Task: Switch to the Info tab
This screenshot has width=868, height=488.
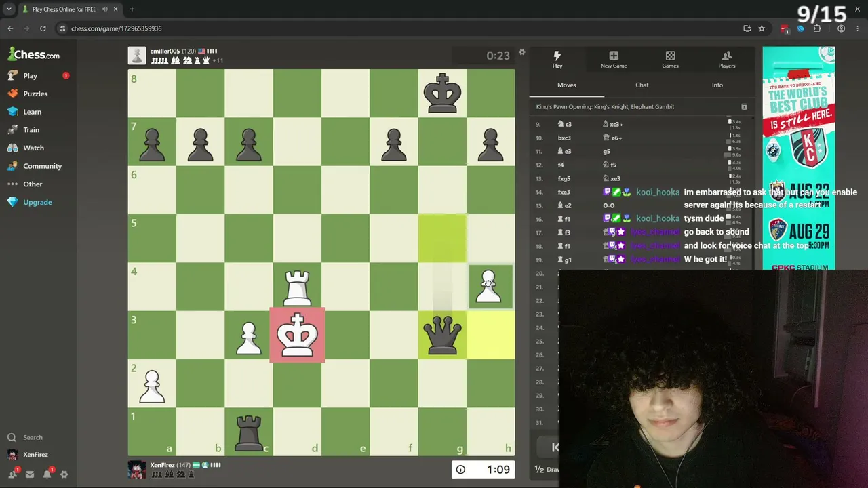Action: coord(717,85)
